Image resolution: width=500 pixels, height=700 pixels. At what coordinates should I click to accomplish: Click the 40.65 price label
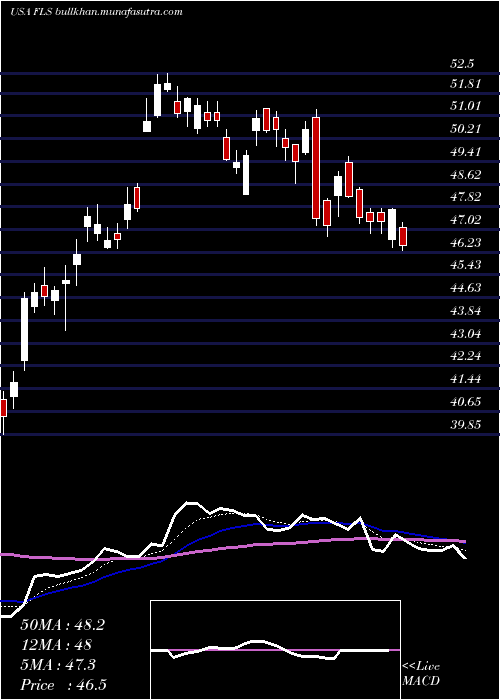tap(465, 402)
